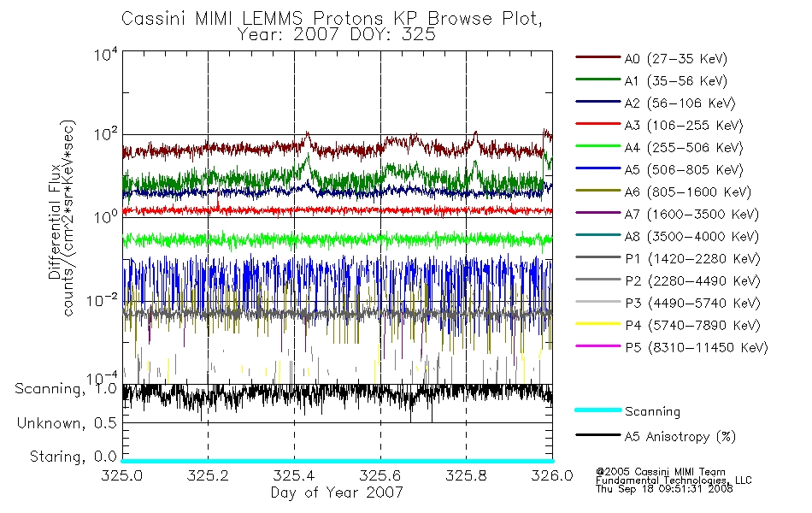
Task: Click the x-axis tick label 326.0
Action: (552, 475)
